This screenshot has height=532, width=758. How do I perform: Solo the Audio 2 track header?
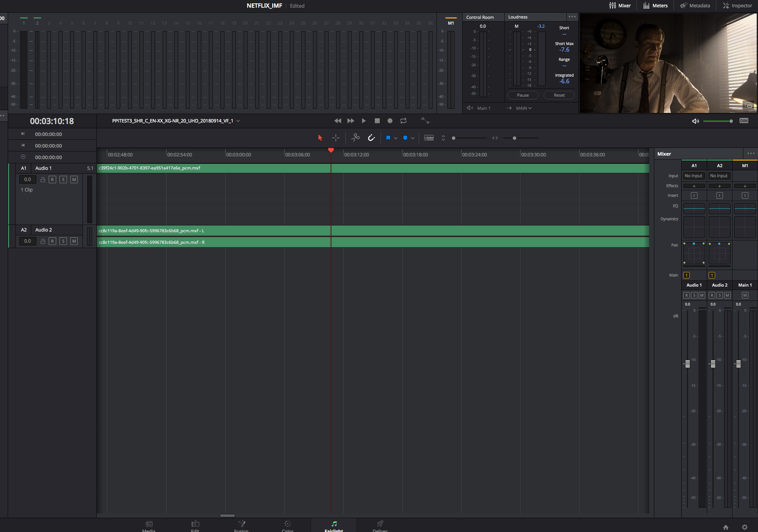pos(63,241)
